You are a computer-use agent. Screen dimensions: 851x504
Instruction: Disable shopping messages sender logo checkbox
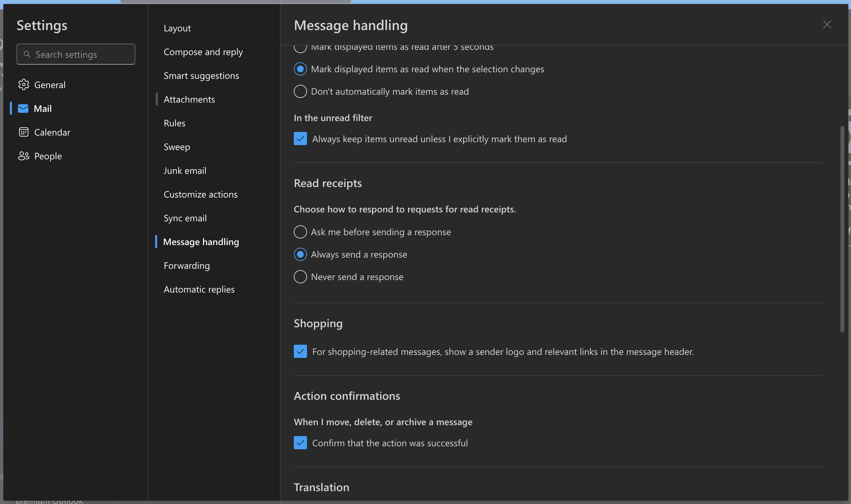300,351
